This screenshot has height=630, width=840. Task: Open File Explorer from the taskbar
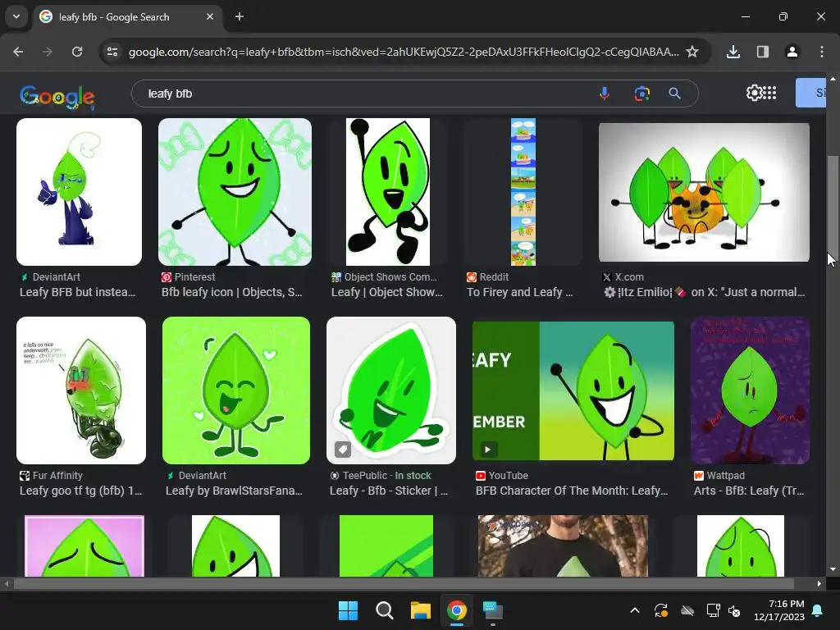pyautogui.click(x=421, y=610)
